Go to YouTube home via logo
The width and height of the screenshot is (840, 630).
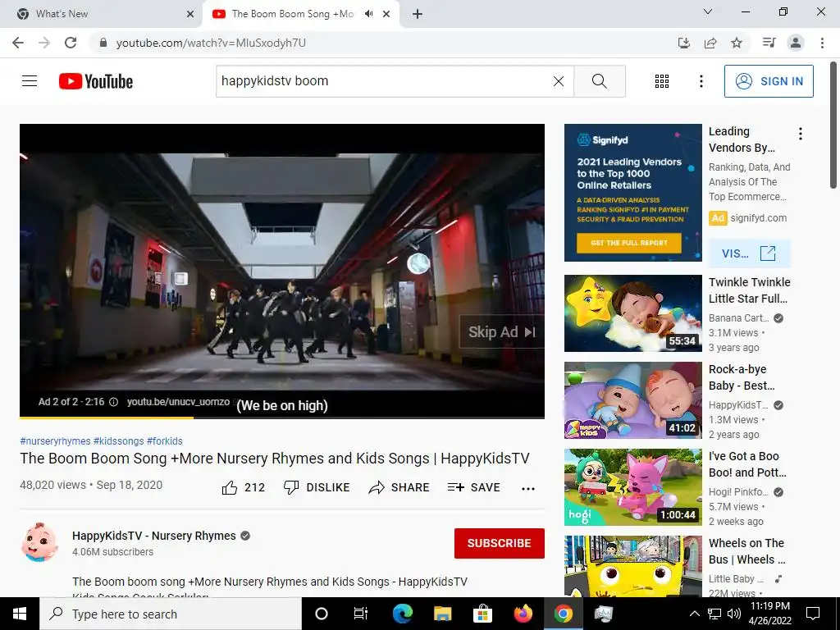pos(96,81)
